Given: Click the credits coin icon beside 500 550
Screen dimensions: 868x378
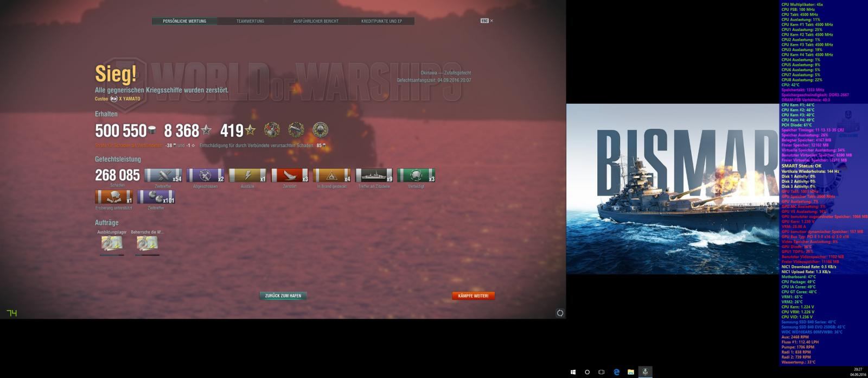Looking at the screenshot, I should point(152,130).
